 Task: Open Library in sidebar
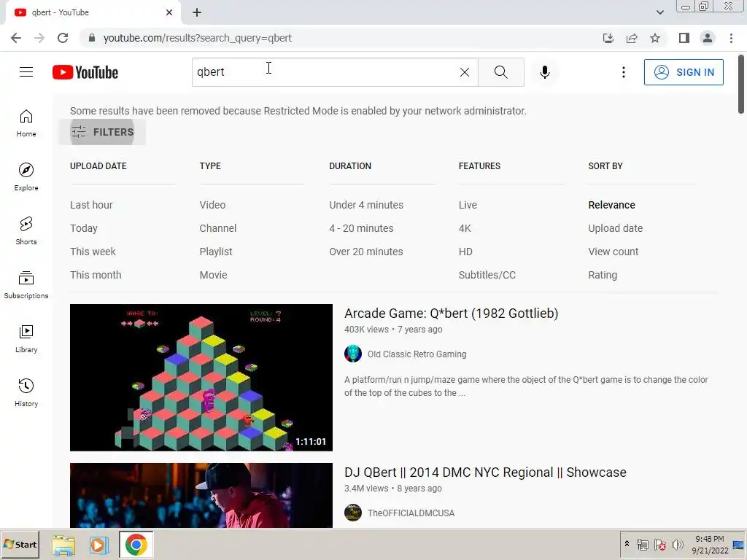pos(26,338)
